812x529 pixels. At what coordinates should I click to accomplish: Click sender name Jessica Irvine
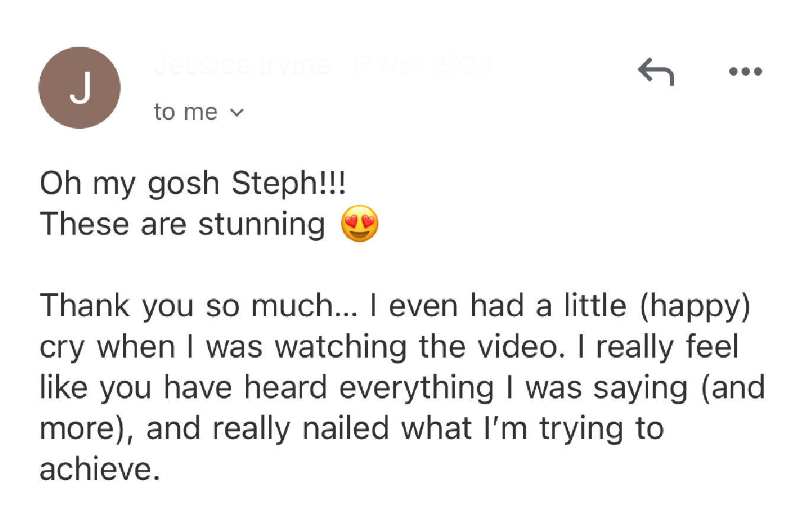pyautogui.click(x=242, y=64)
